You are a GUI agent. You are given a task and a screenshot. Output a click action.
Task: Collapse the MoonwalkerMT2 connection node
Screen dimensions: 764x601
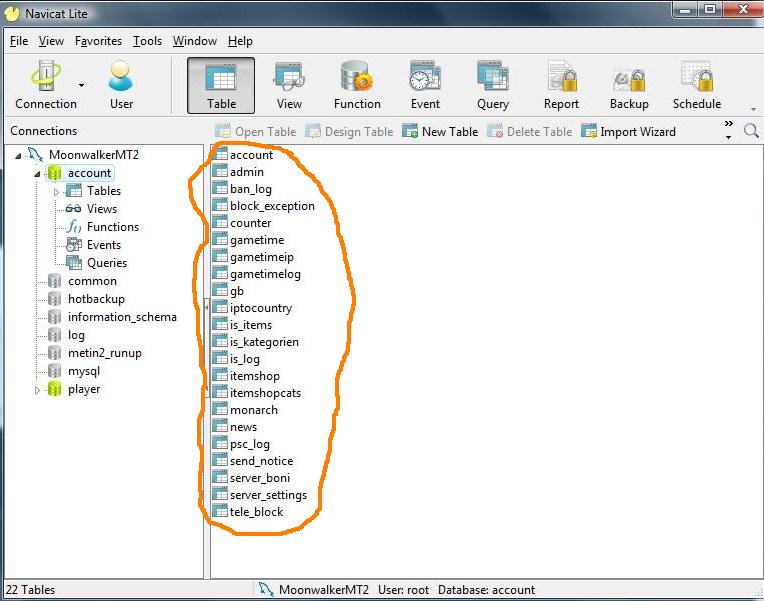click(x=18, y=156)
